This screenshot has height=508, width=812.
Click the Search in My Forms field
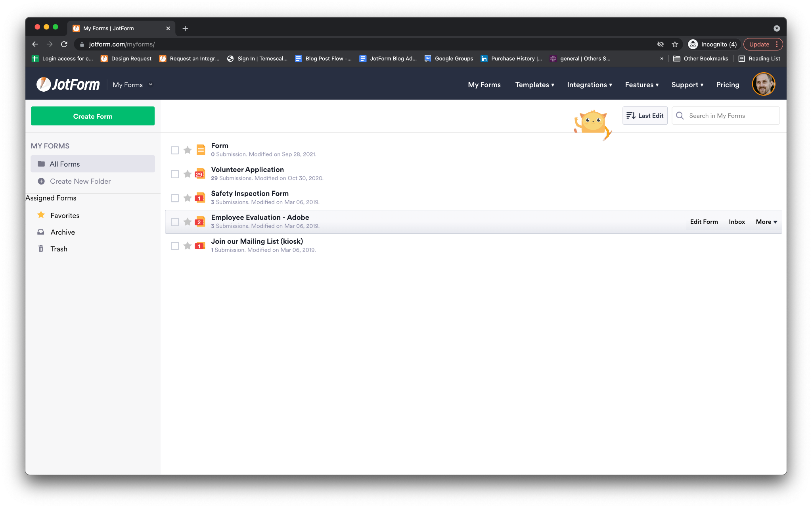(732, 116)
